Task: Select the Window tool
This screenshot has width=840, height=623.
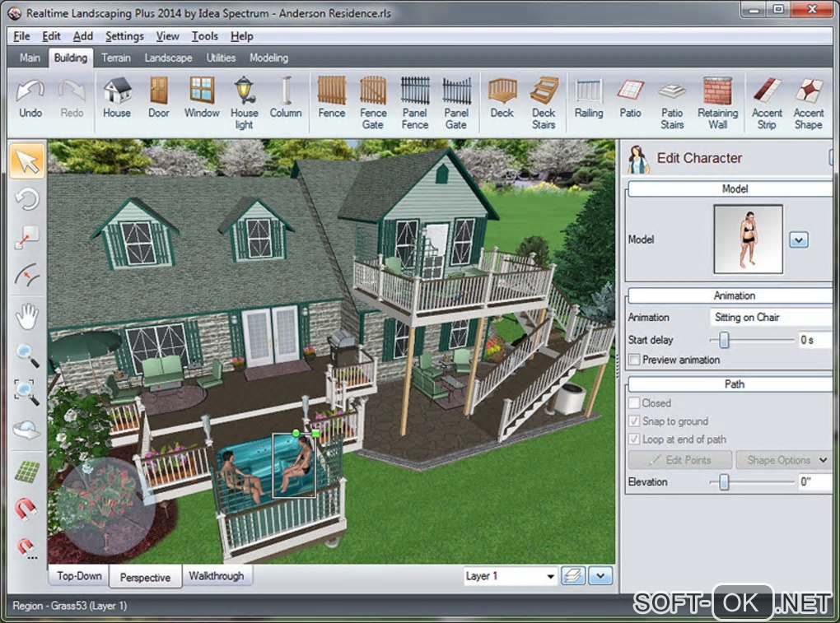Action: pyautogui.click(x=202, y=98)
